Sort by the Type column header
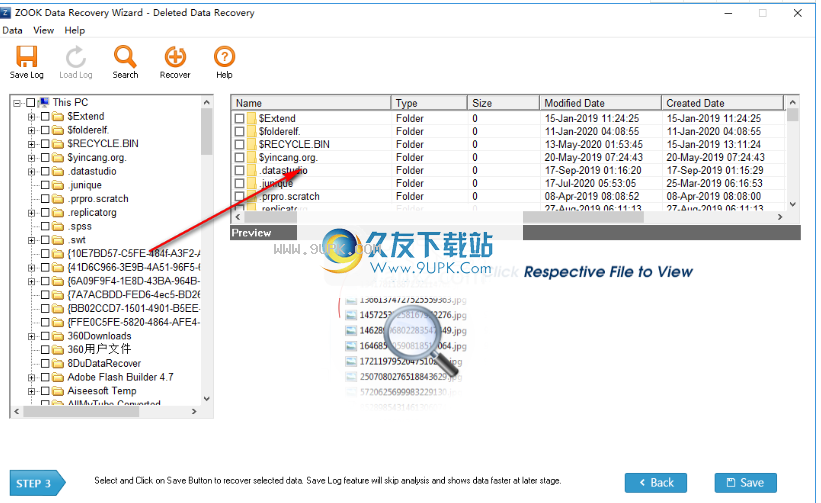821x503 pixels. (x=429, y=103)
